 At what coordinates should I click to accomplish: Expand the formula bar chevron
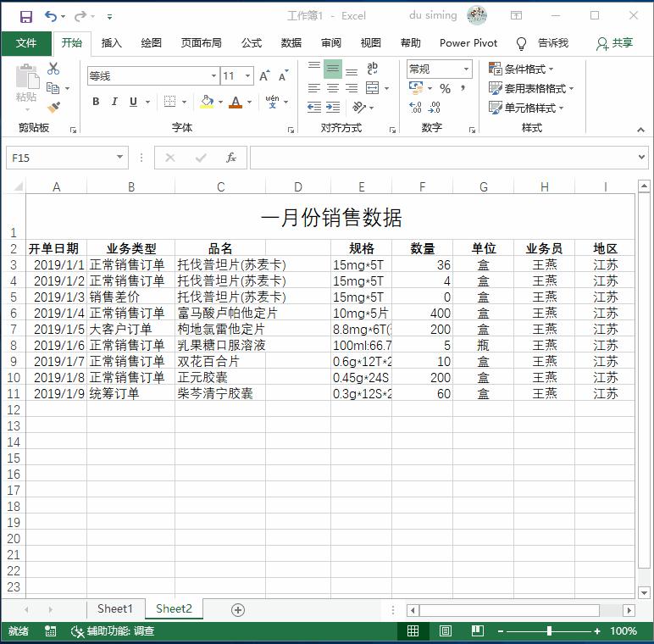pos(642,158)
